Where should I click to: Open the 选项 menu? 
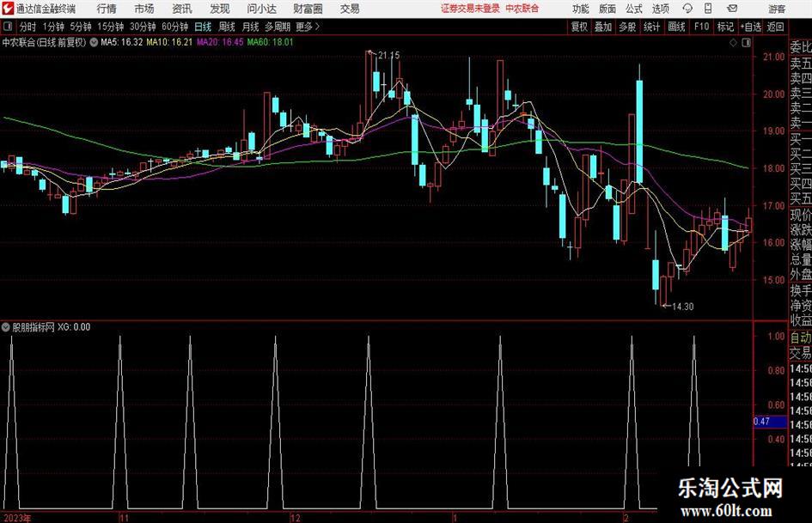click(x=661, y=9)
